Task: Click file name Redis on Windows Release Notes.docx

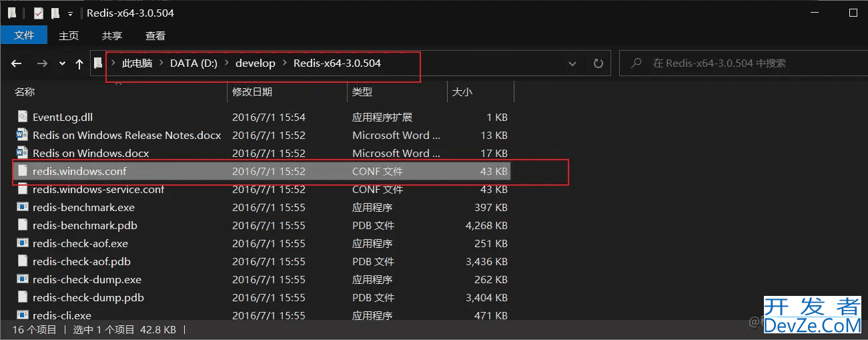Action: (x=127, y=135)
